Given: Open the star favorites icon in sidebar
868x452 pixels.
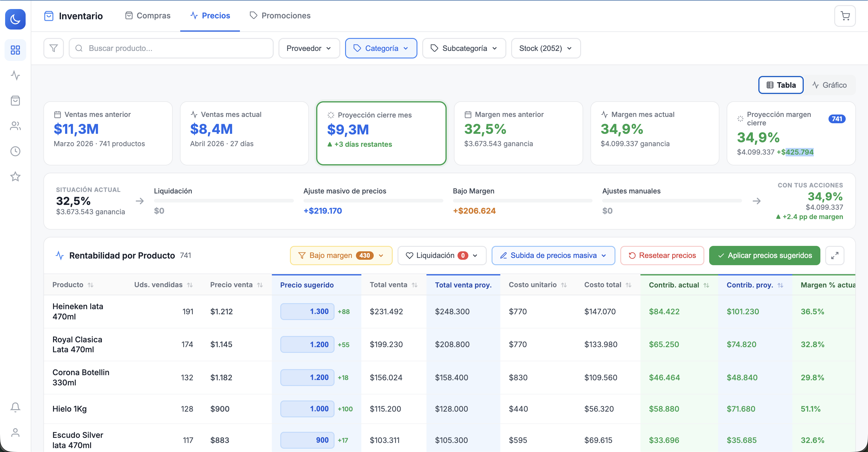Looking at the screenshot, I should (x=15, y=177).
